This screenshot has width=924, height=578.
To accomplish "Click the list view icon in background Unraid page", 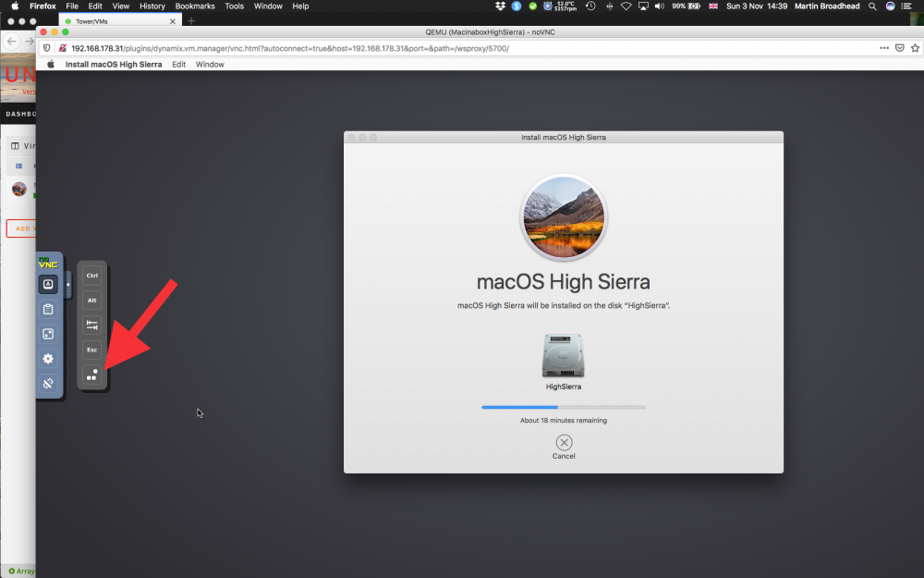I will point(18,166).
